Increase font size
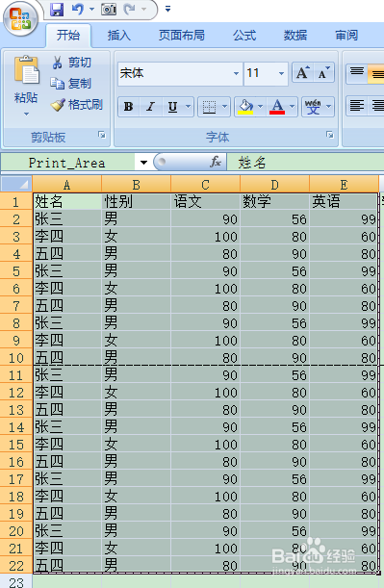 coord(302,73)
